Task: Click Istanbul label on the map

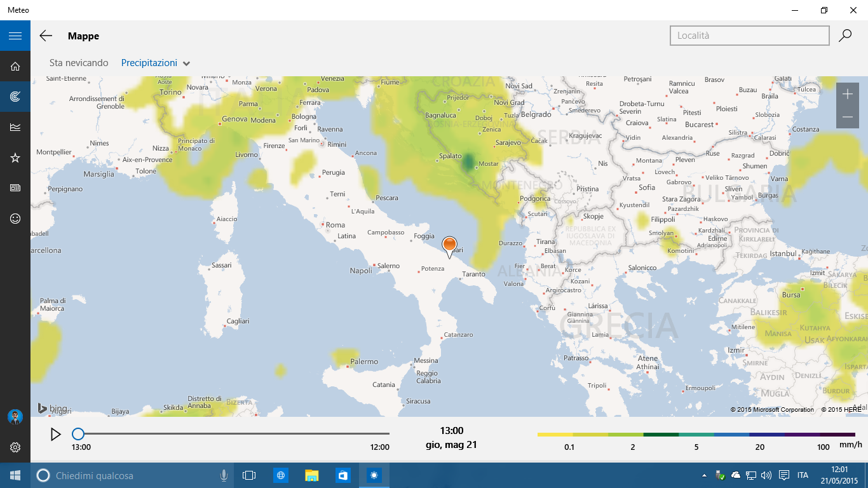Action: (783, 254)
